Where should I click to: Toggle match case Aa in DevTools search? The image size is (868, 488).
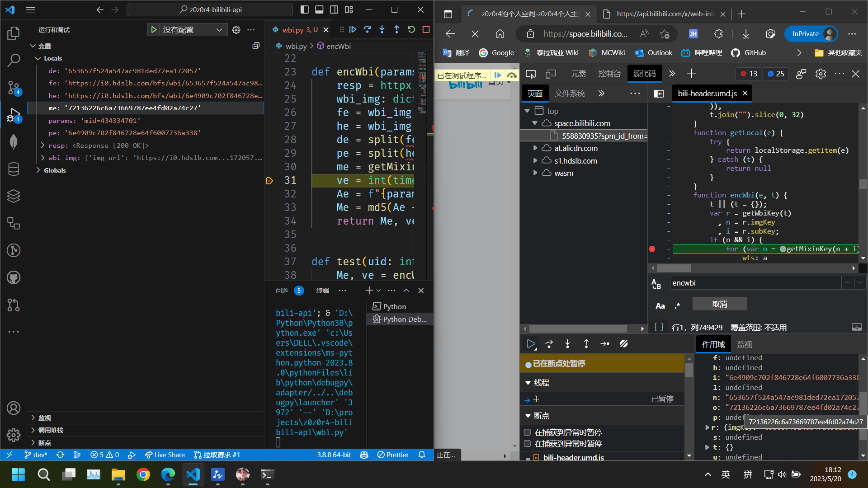click(660, 305)
